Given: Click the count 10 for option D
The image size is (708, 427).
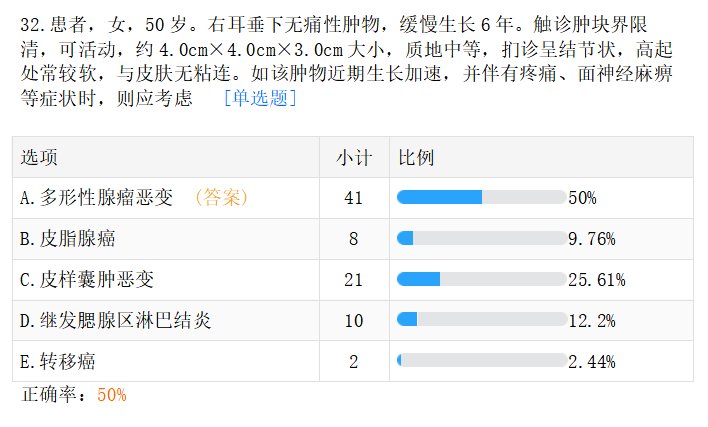Looking at the screenshot, I should 353,321.
